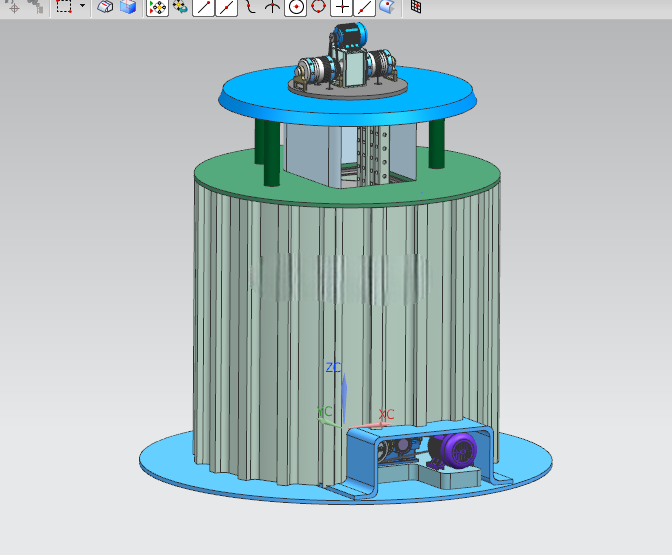This screenshot has width=672, height=555.
Task: Click the Bounded Grid point icon
Action: click(x=416, y=6)
